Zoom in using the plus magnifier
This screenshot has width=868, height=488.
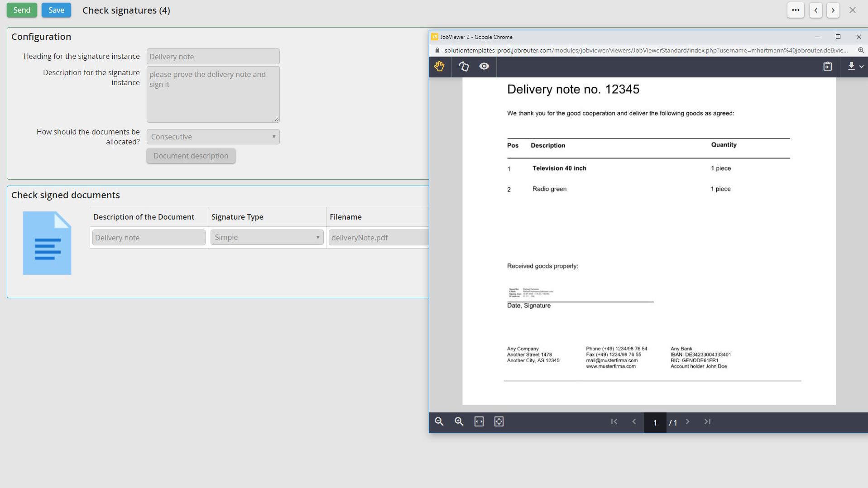tap(459, 421)
